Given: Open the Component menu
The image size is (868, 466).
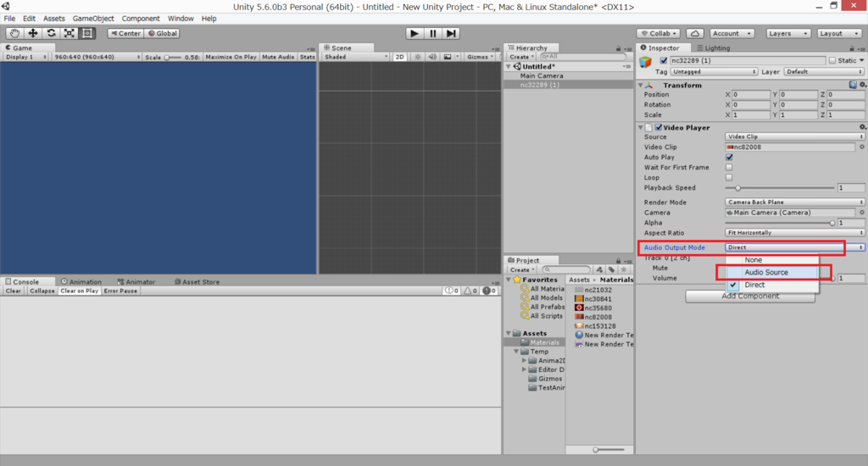Looking at the screenshot, I should (x=141, y=19).
